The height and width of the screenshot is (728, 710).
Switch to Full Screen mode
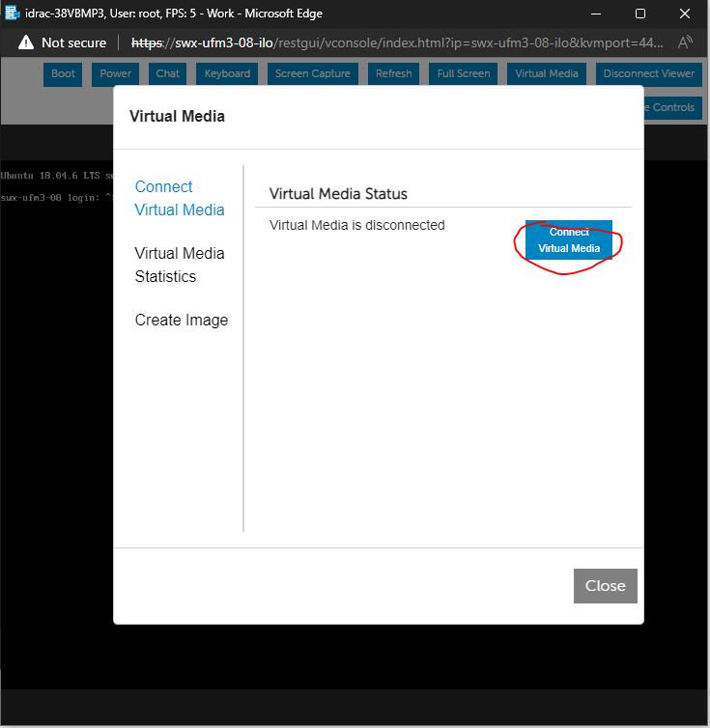click(x=464, y=73)
